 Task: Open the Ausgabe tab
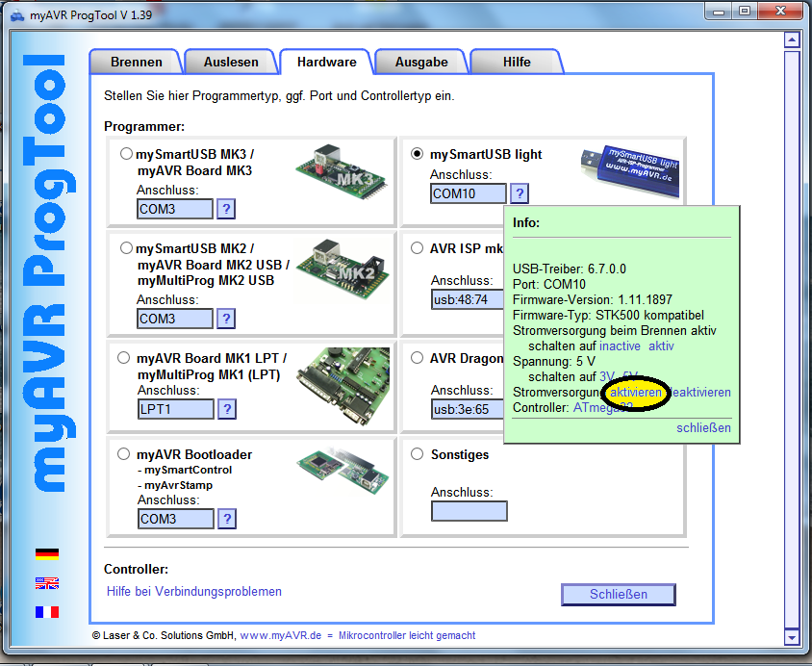coord(421,63)
